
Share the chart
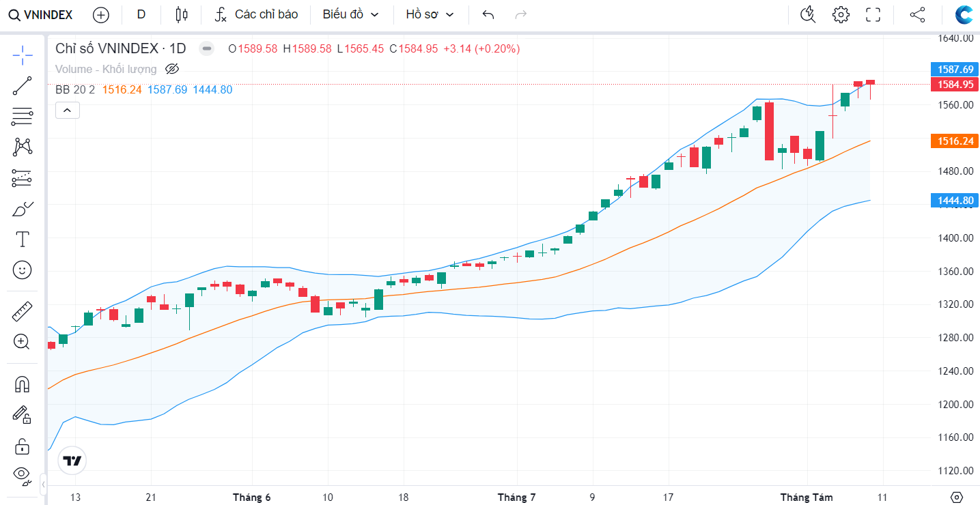pos(918,14)
